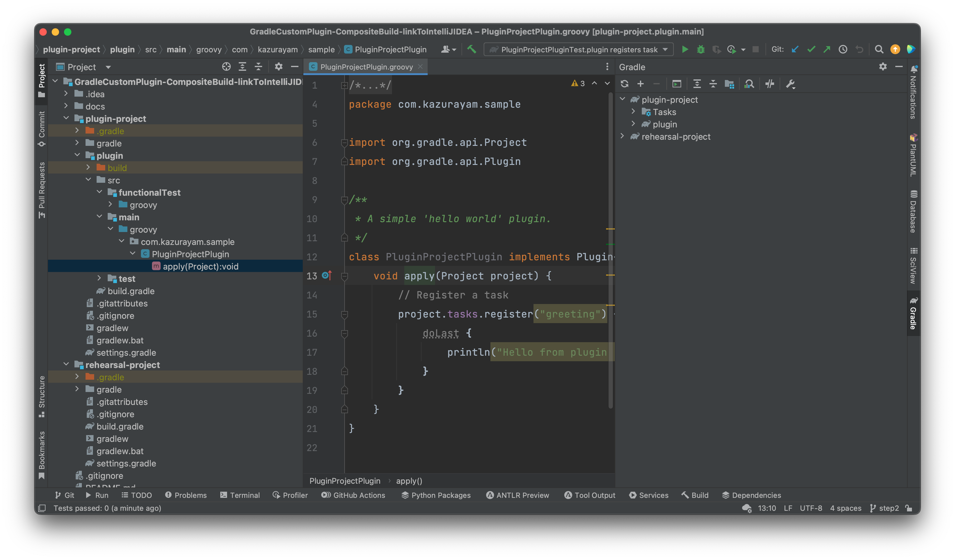Select opened file crosshair in Project panel
Screen dimensions: 955x560
(x=226, y=67)
